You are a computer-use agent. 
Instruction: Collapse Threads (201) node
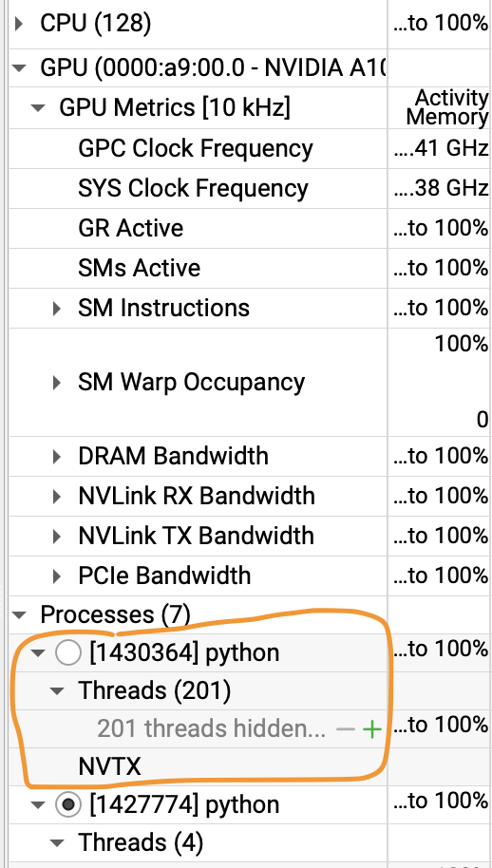pos(57,690)
